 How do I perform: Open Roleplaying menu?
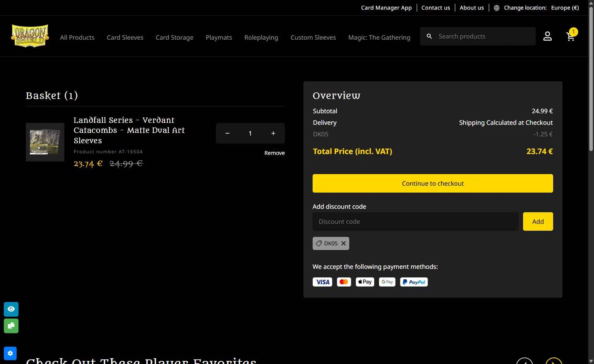pyautogui.click(x=261, y=37)
